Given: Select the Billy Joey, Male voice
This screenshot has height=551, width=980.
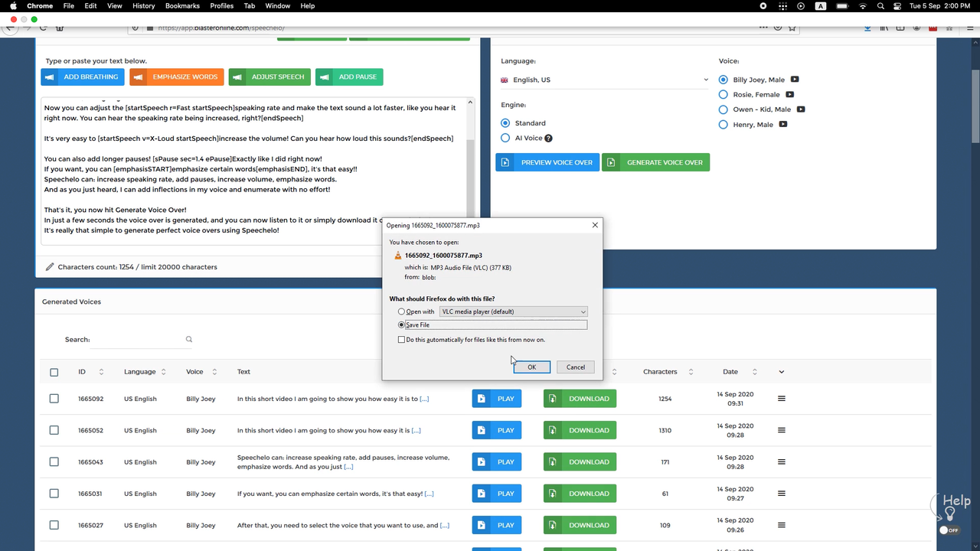Looking at the screenshot, I should [x=724, y=80].
